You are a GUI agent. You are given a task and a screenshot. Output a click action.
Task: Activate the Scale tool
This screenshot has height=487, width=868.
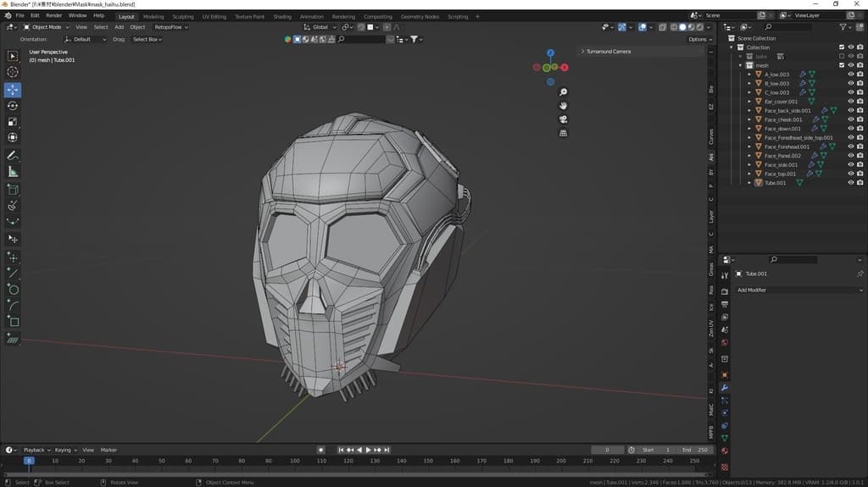[13, 122]
